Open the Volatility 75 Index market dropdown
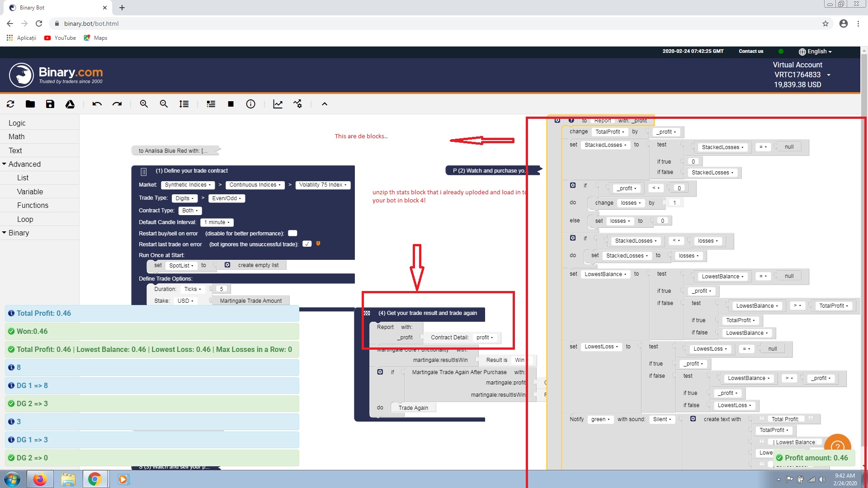Viewport: 868px width, 488px height. pos(322,185)
